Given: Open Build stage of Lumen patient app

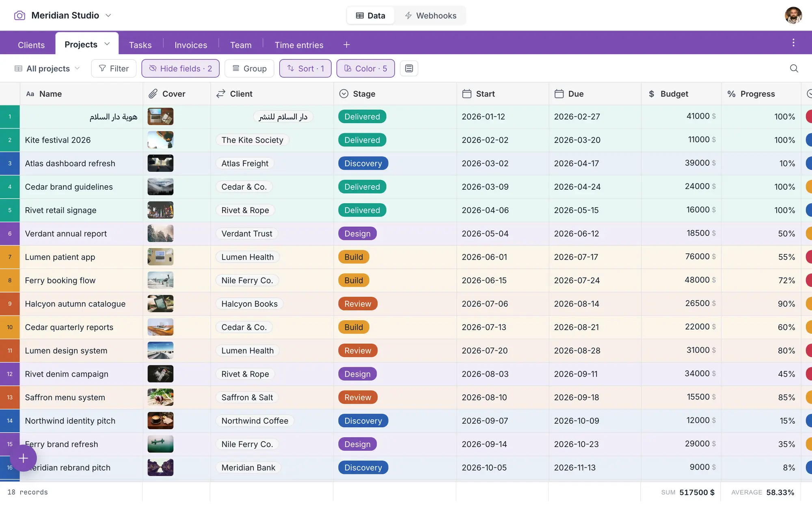Looking at the screenshot, I should pyautogui.click(x=354, y=257).
